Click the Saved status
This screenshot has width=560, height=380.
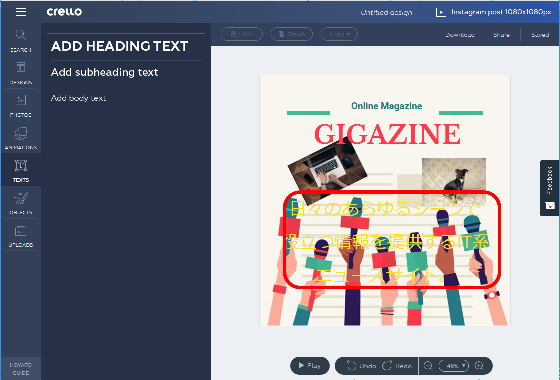point(540,35)
